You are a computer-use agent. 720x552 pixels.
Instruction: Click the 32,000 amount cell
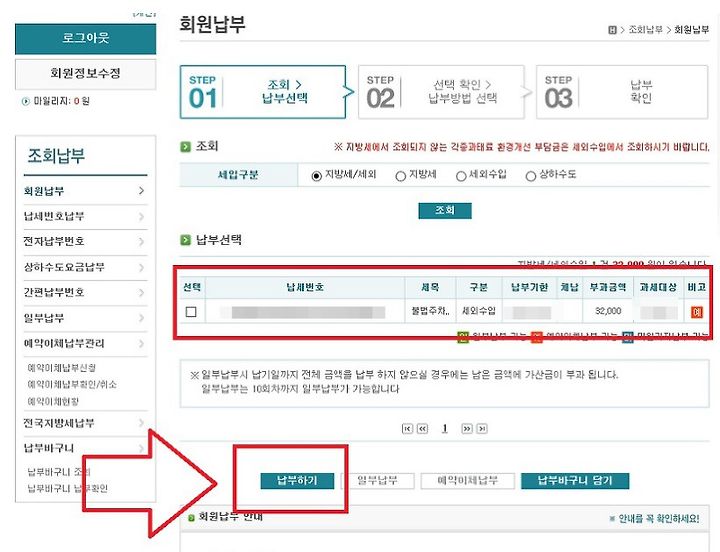[x=608, y=311]
